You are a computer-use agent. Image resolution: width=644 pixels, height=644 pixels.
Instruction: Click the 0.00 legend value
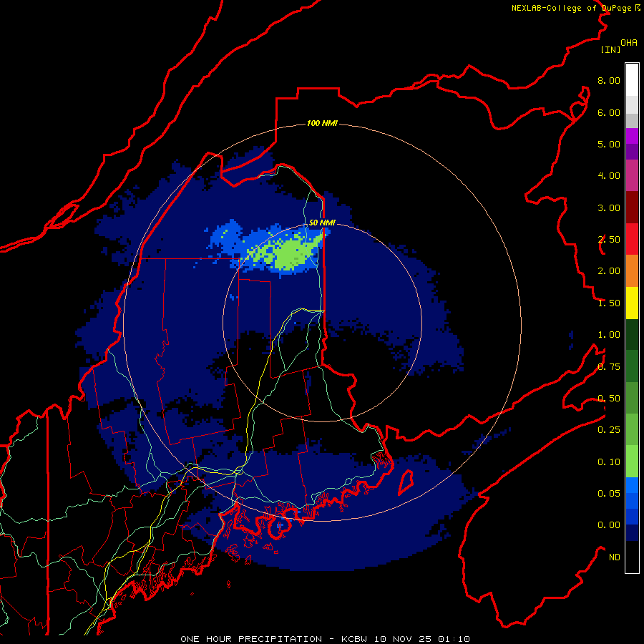pos(609,525)
